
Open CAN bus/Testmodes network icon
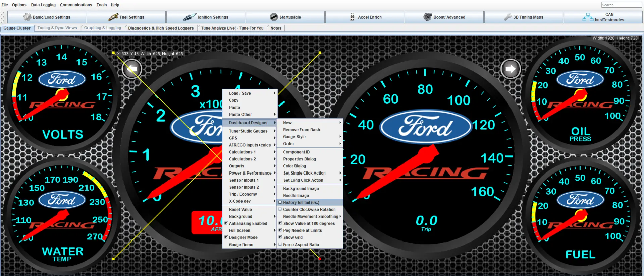[588, 17]
